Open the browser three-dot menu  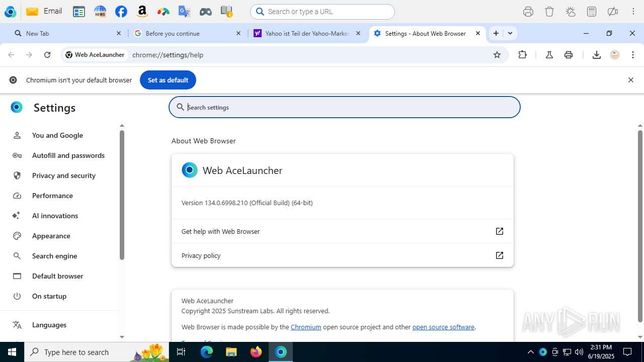pos(633,55)
